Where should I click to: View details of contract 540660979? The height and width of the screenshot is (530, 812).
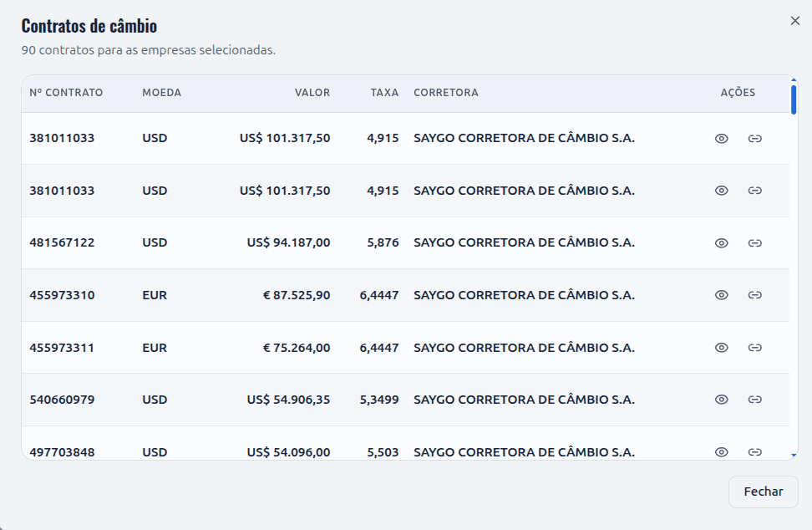pos(722,400)
